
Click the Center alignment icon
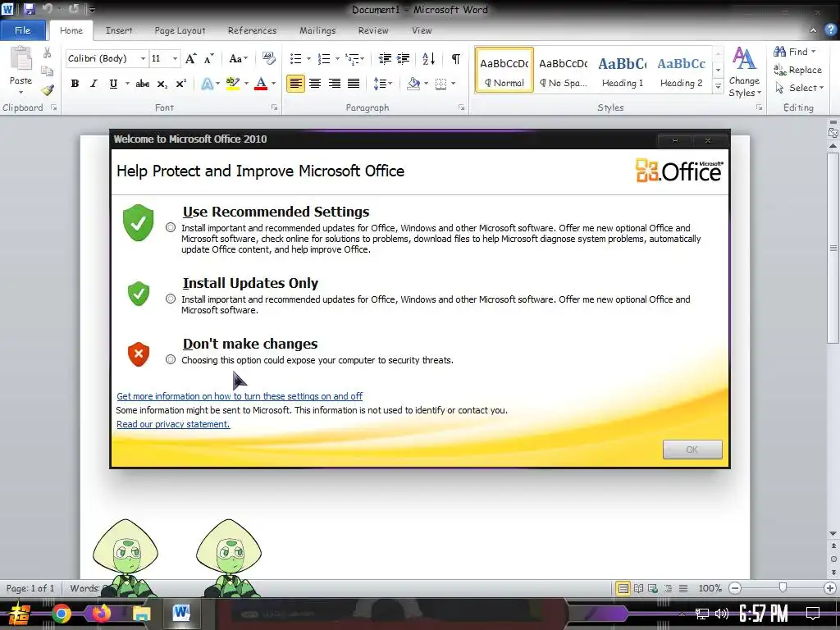coord(315,84)
